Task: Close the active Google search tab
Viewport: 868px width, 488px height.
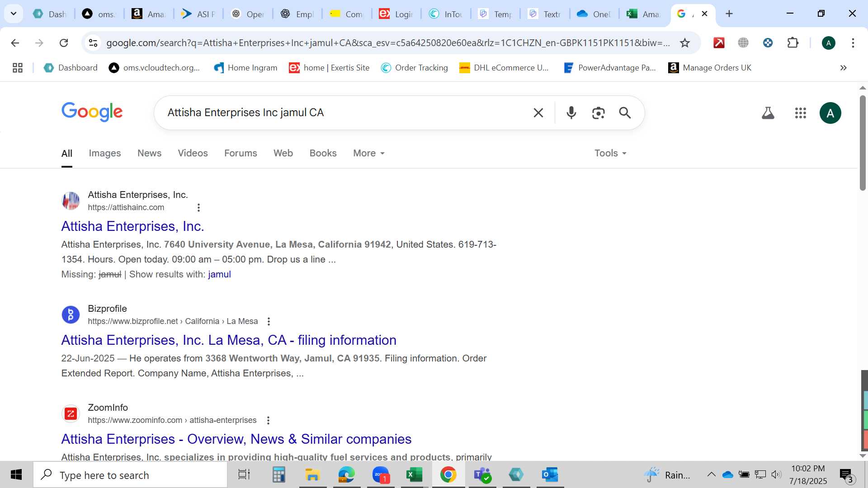Action: pos(704,14)
